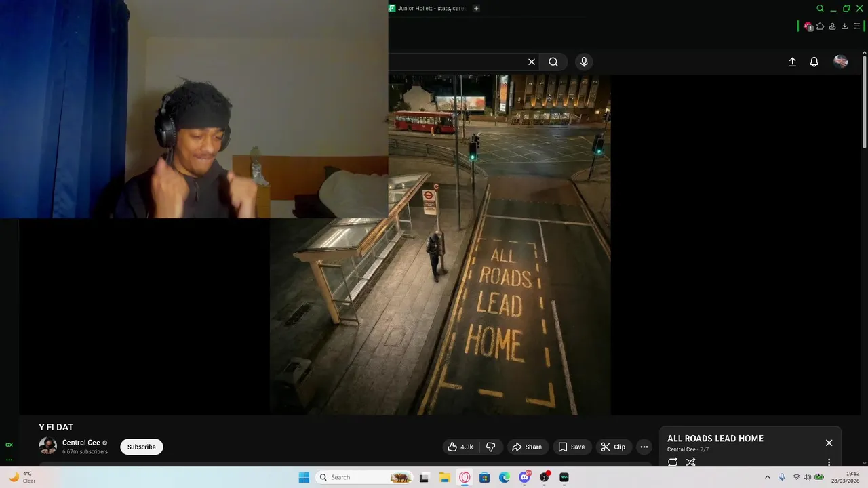
Task: Open YouTube notifications bell
Action: pyautogui.click(x=814, y=62)
